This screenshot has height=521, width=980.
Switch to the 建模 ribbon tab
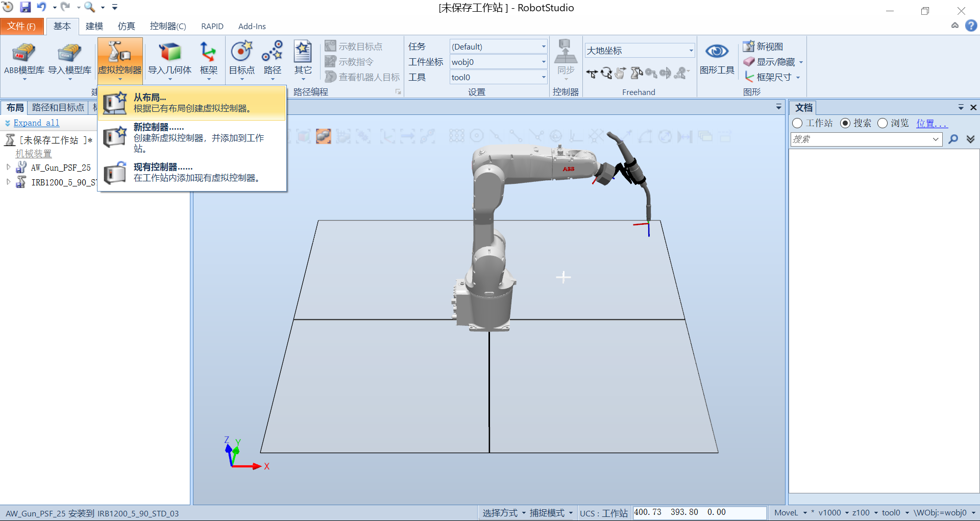(x=94, y=26)
